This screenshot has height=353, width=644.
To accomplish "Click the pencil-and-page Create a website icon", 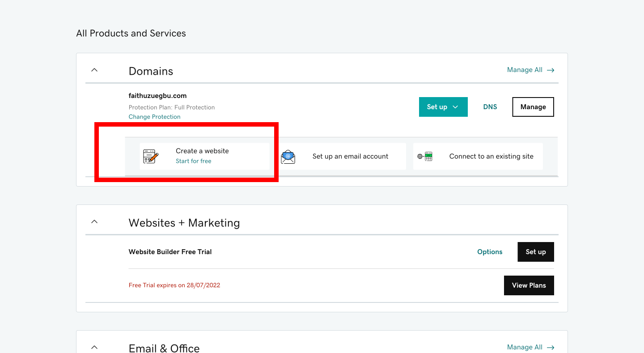I will point(152,156).
